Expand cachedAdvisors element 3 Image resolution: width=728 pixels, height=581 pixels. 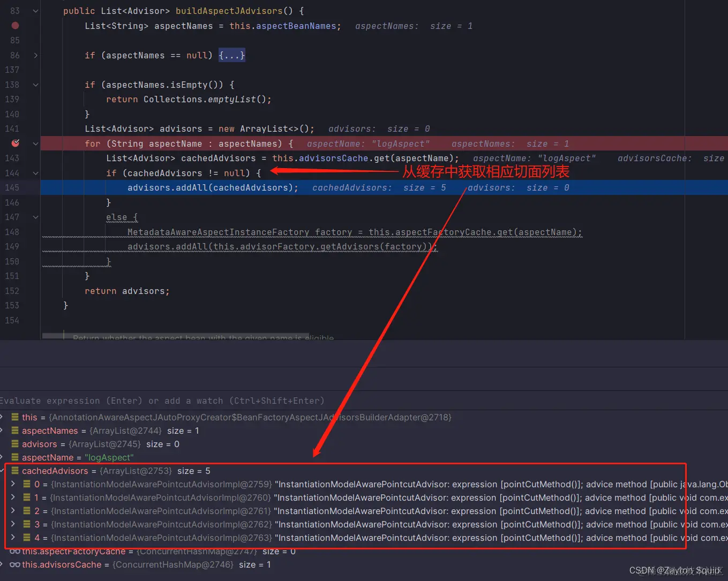pyautogui.click(x=13, y=524)
